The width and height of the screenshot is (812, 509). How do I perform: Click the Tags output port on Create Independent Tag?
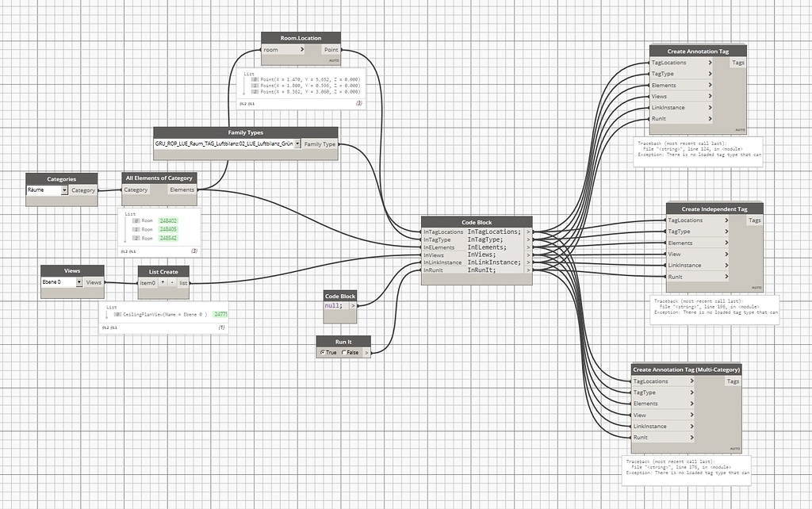point(755,220)
